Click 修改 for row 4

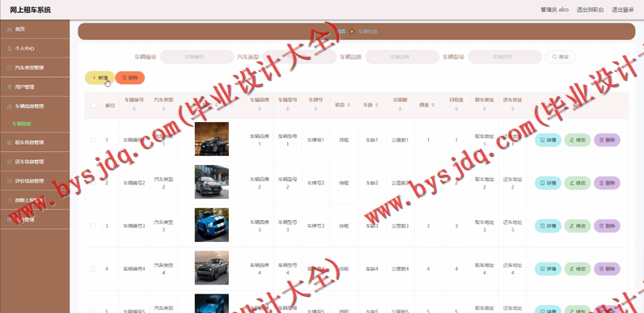(x=578, y=269)
